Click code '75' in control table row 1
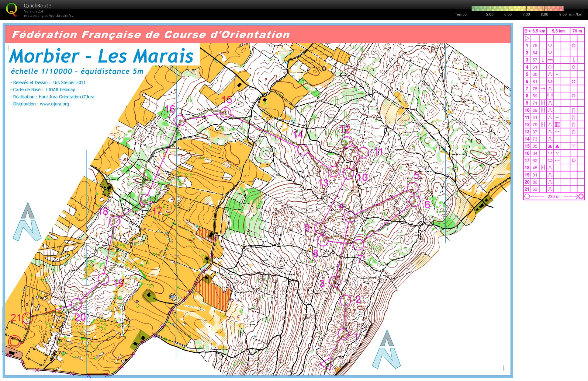The image size is (588, 381). click(x=535, y=46)
